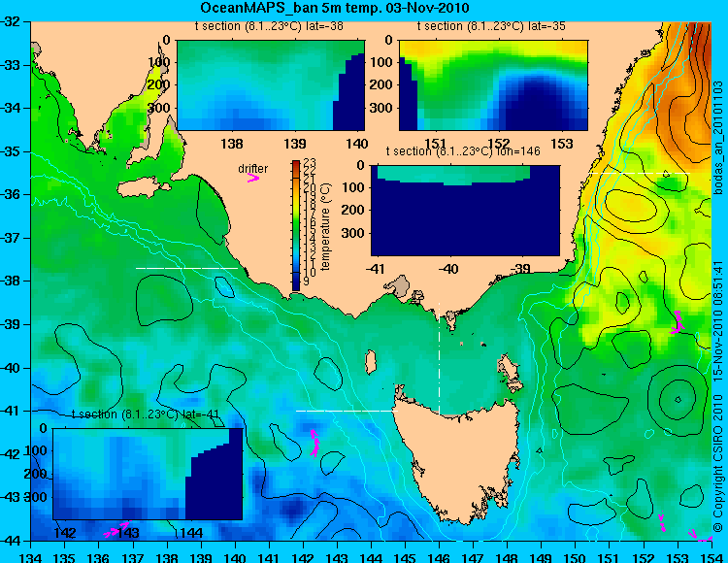Select the 149 longitude axis label
728x563 pixels.
pos(542,557)
